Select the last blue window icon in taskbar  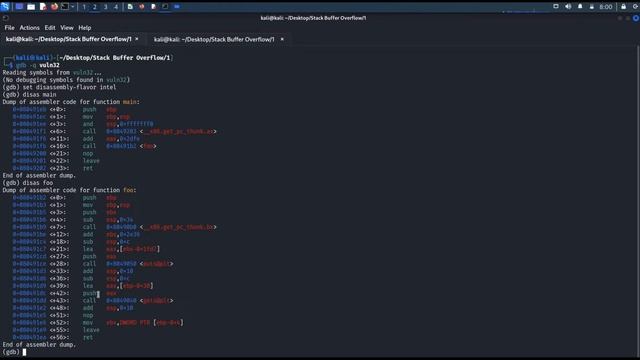(x=177, y=7)
